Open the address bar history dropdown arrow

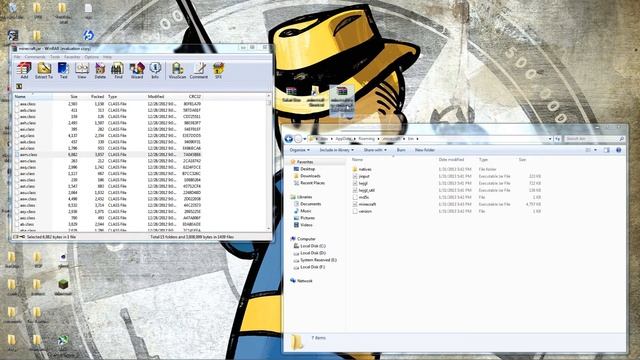click(x=550, y=139)
